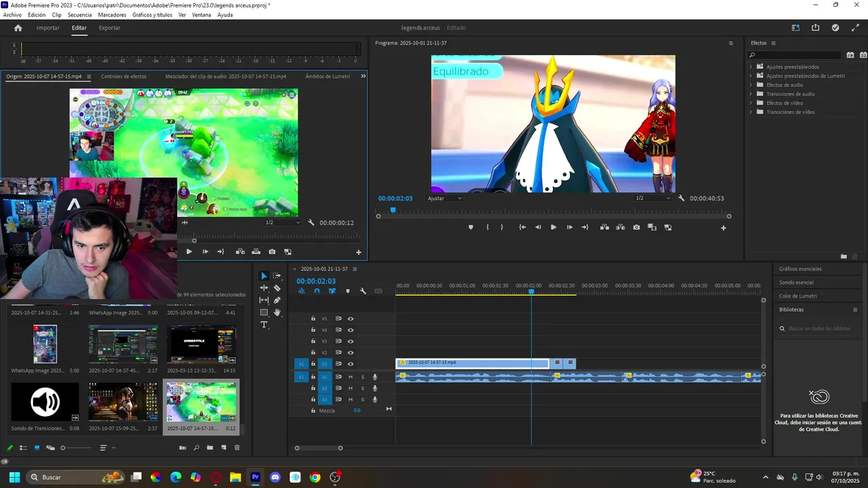Select the Pen tool
Screen dimensions: 868x488
[277, 300]
